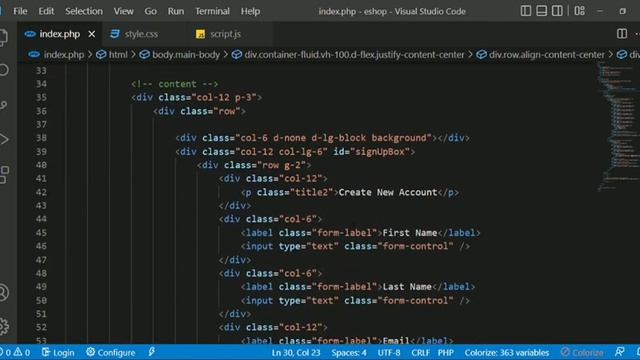Click line number 44 in the gutter

[41, 219]
